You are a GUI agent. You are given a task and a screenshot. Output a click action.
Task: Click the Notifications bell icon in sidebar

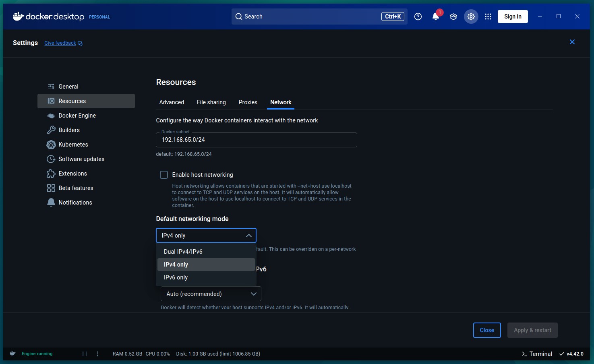tap(51, 203)
